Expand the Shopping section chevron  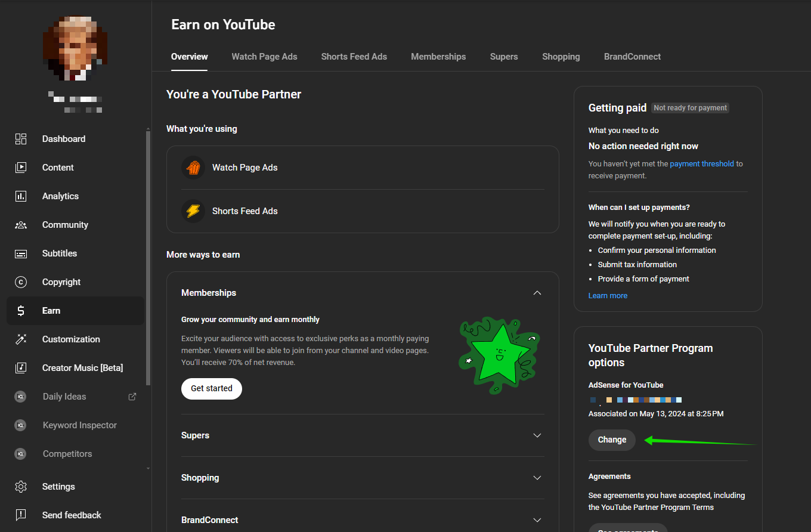(x=537, y=478)
